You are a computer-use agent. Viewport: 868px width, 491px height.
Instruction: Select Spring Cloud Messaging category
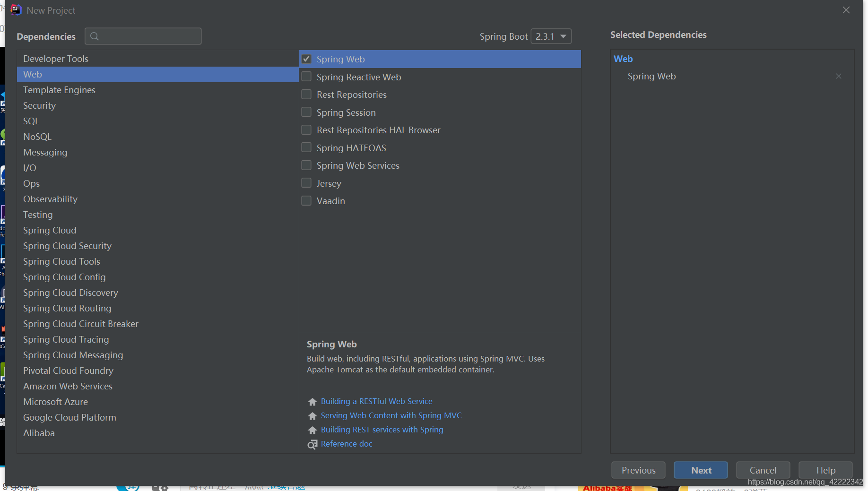coord(158,355)
